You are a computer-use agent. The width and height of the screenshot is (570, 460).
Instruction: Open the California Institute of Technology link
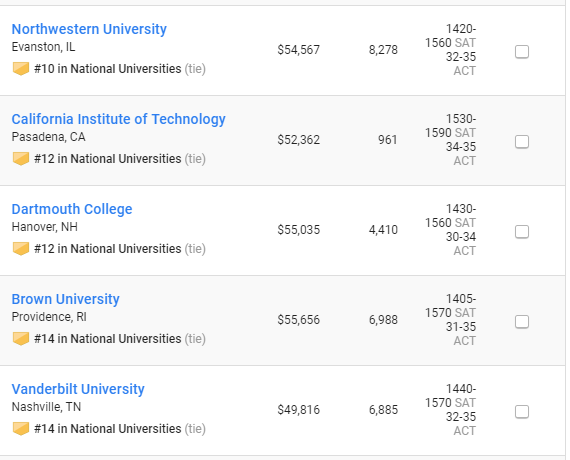tap(119, 119)
